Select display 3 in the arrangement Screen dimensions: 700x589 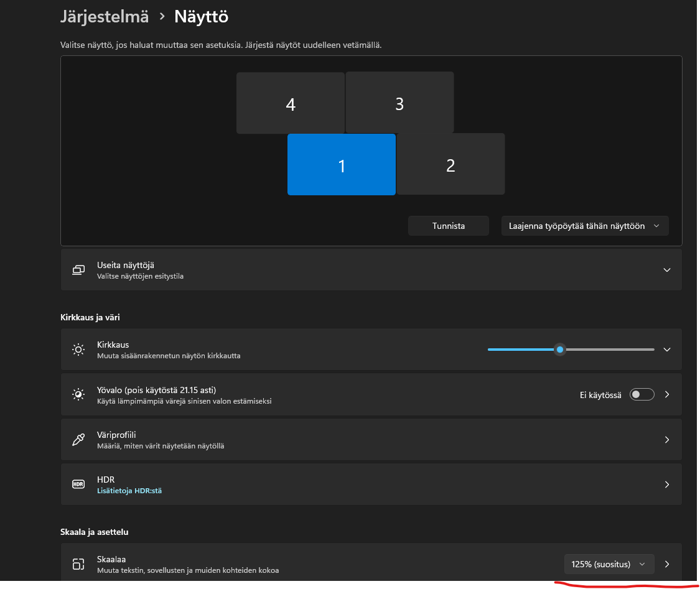point(399,103)
